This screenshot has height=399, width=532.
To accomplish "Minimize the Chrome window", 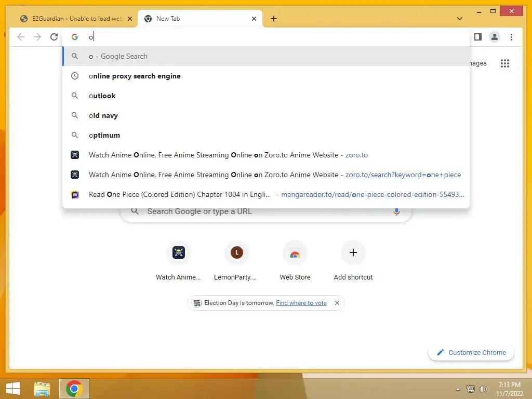I will pyautogui.click(x=478, y=11).
